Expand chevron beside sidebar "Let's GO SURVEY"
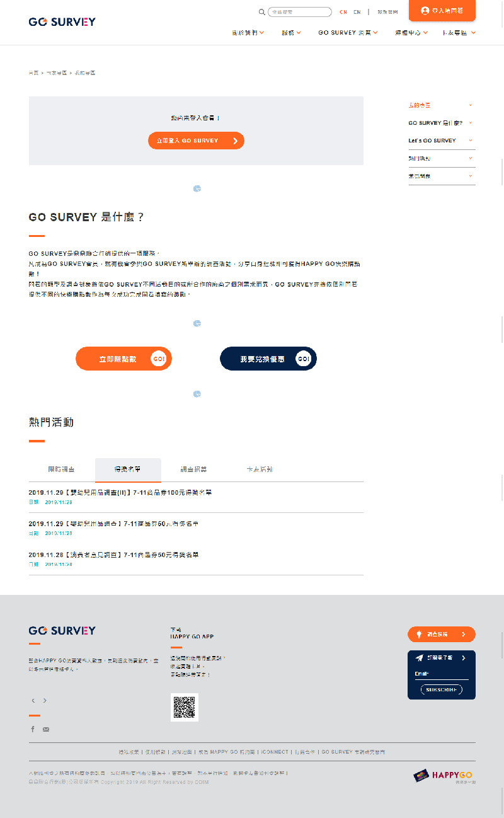This screenshot has width=504, height=818. pos(471,141)
